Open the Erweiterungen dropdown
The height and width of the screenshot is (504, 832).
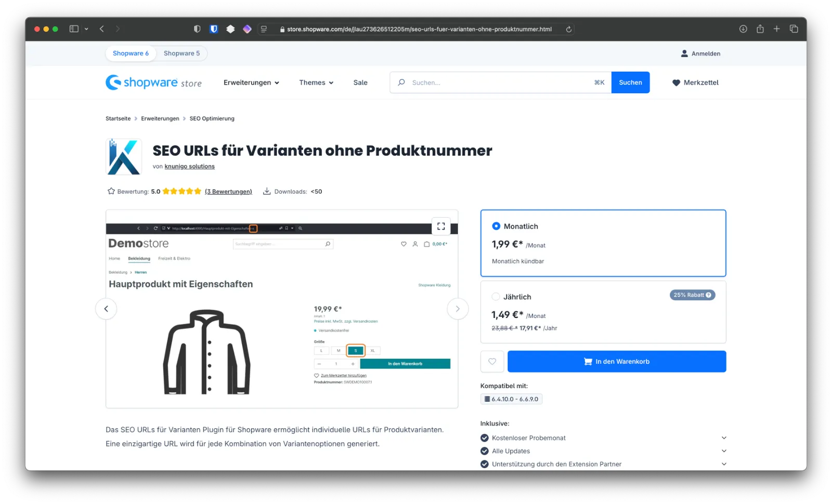pos(251,82)
